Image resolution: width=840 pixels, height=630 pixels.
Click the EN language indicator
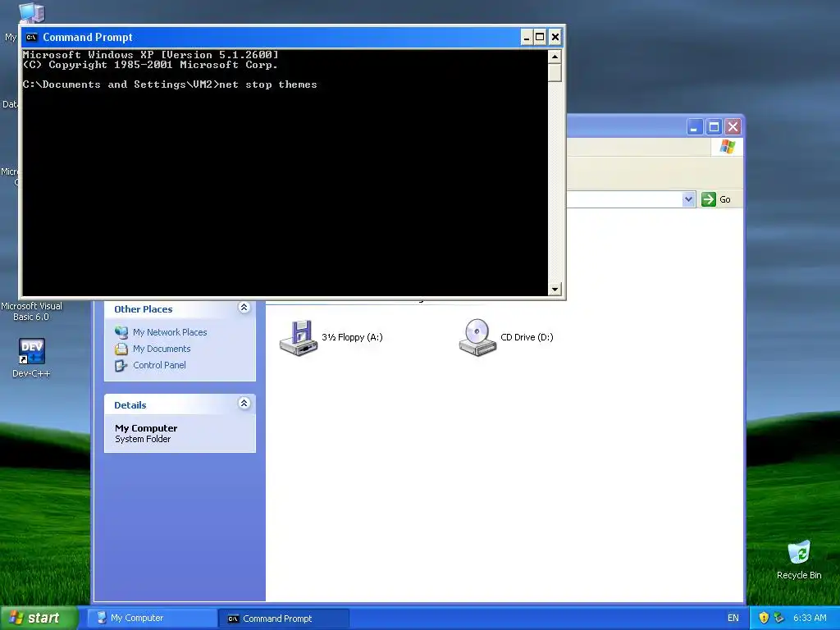click(x=733, y=619)
